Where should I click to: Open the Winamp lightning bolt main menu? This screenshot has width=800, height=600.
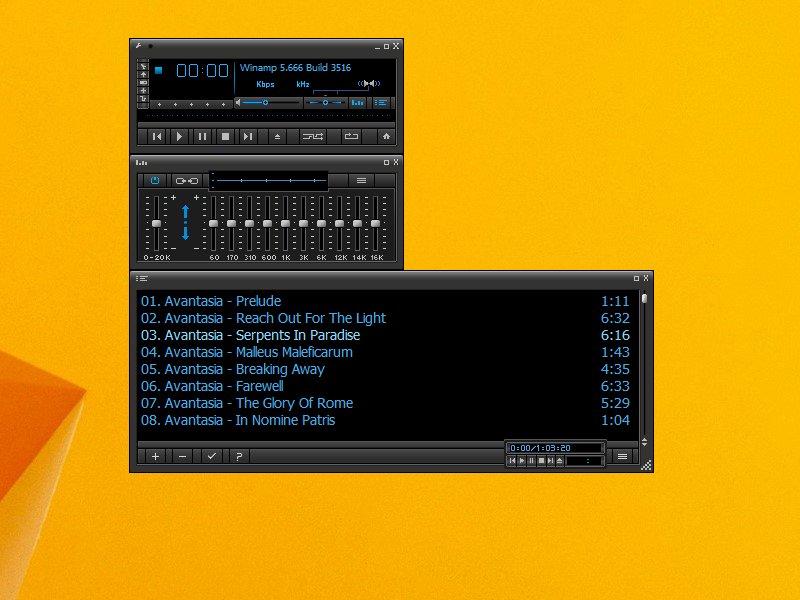(139, 46)
